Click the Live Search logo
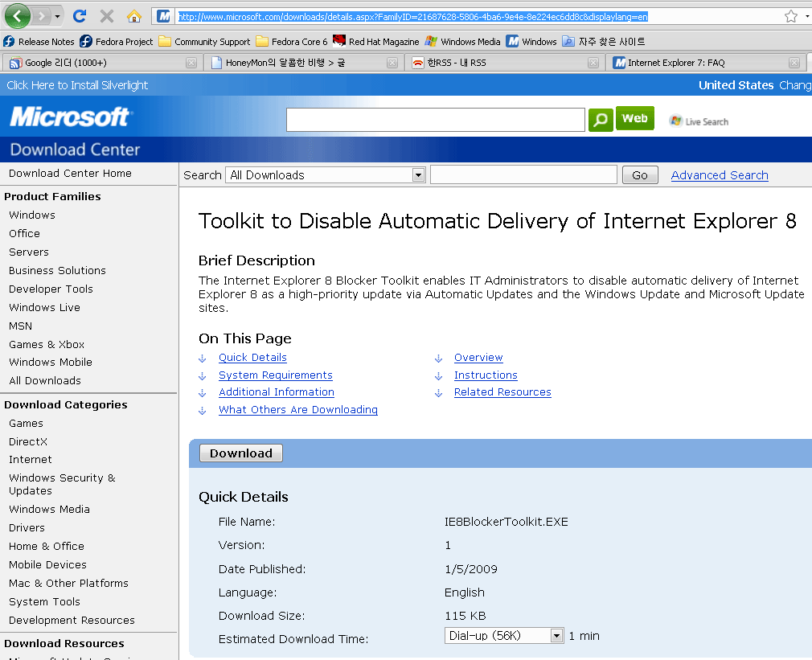 point(699,121)
